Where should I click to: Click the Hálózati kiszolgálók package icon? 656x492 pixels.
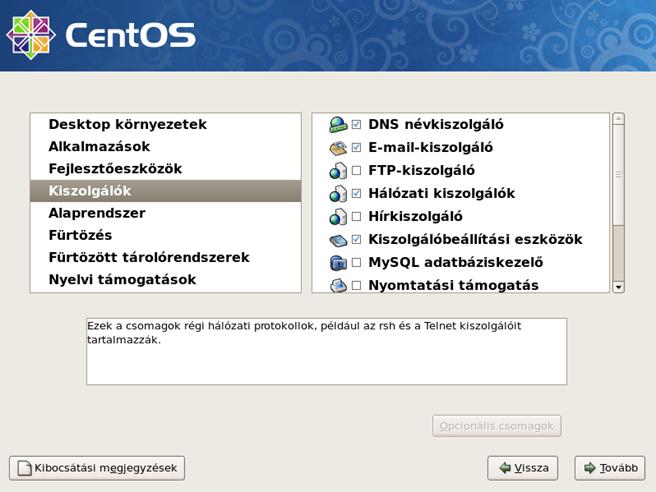pyautogui.click(x=338, y=194)
